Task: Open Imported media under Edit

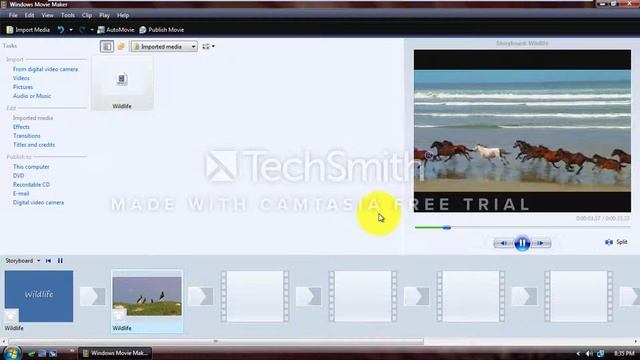Action: coord(33,118)
